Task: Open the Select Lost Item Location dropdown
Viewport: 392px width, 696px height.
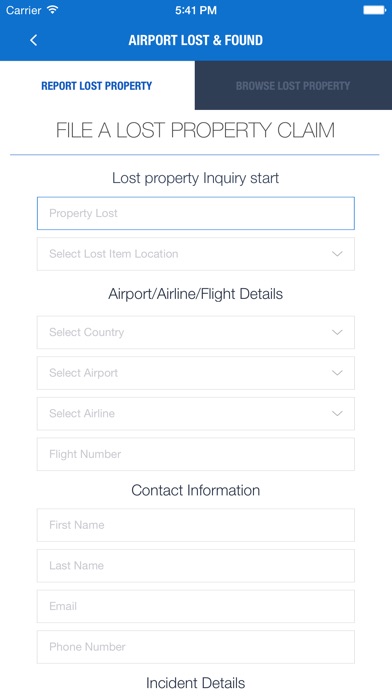Action: [x=196, y=254]
